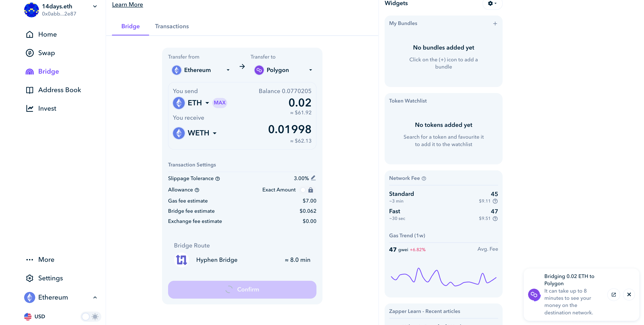
Task: Click the Gas Trend chart line
Action: [x=443, y=277]
